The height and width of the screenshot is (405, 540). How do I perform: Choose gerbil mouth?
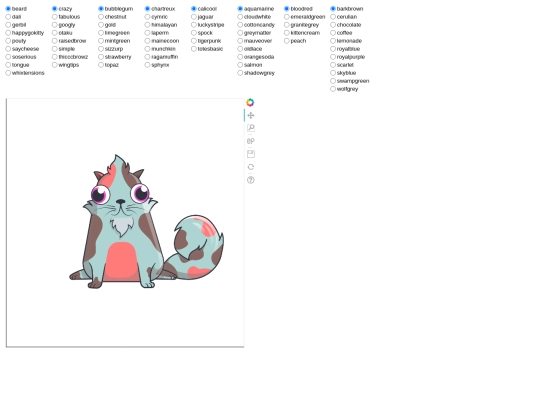(8, 25)
